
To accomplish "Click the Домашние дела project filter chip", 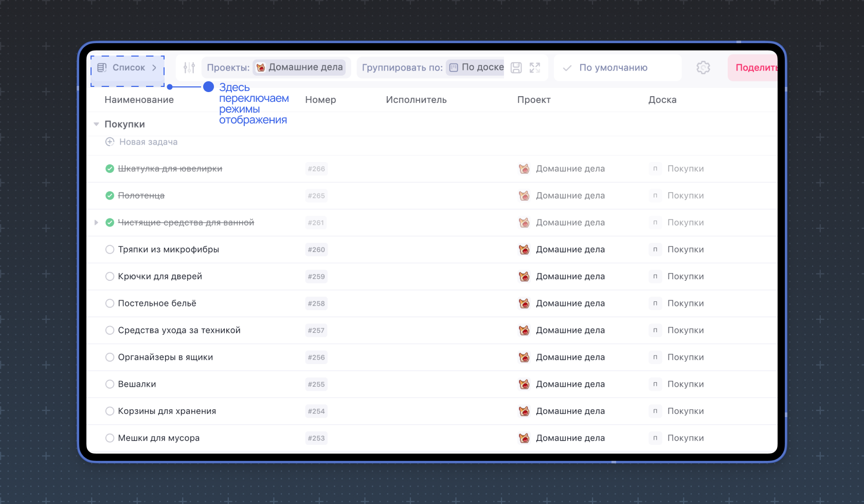I will pyautogui.click(x=300, y=67).
